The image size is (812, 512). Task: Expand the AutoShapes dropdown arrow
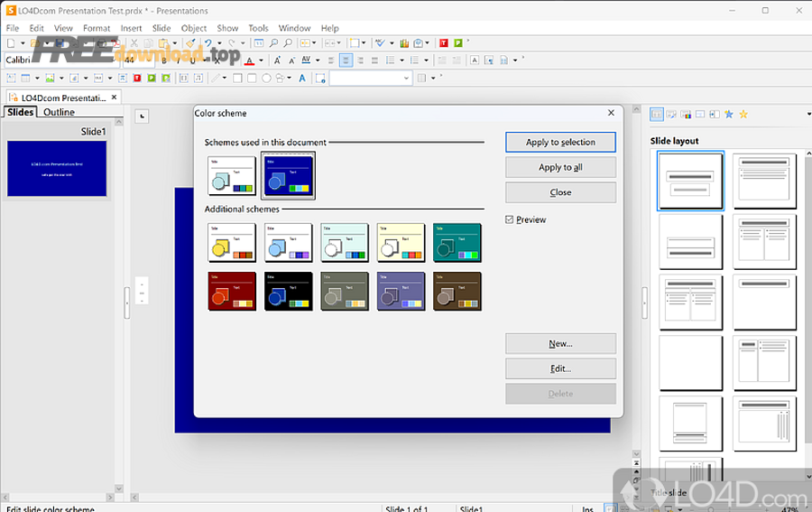(x=289, y=79)
